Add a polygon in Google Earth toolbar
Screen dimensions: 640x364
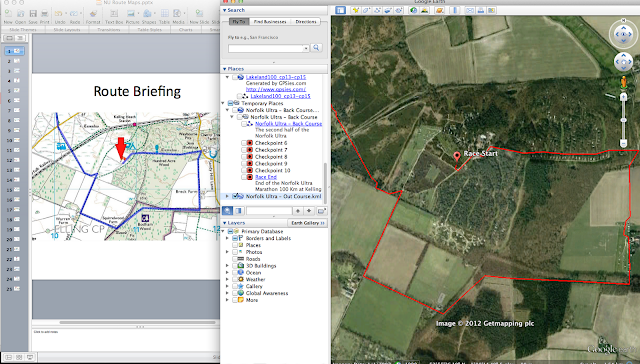[x=367, y=10]
